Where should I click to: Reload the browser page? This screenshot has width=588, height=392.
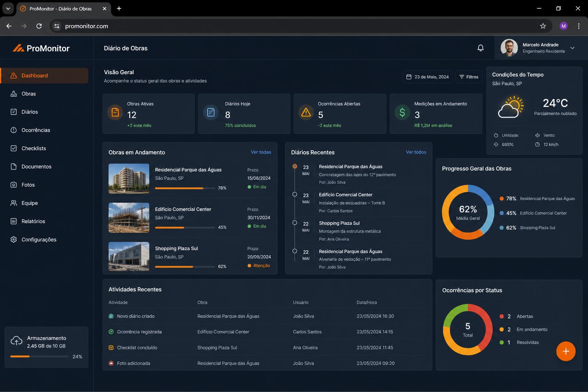coord(39,26)
